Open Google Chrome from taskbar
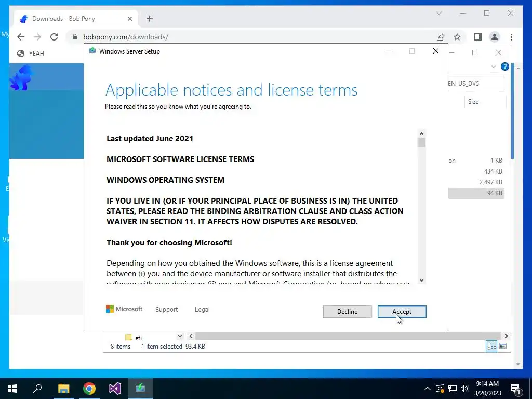The height and width of the screenshot is (399, 532). [x=89, y=389]
